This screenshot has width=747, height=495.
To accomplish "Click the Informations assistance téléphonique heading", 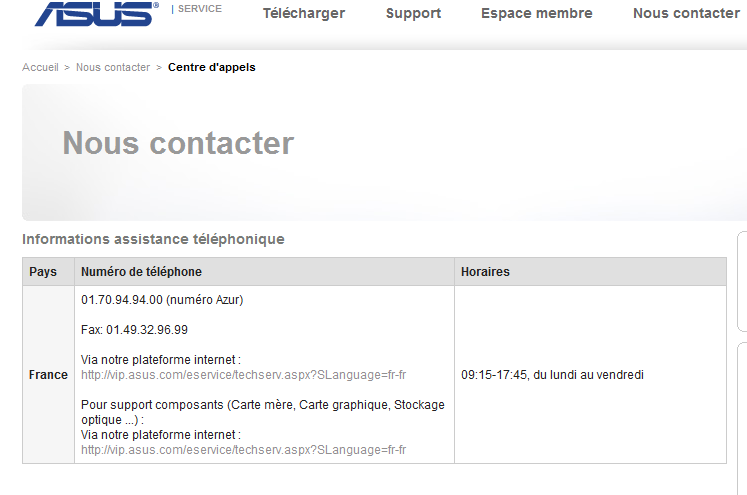I will 153,239.
